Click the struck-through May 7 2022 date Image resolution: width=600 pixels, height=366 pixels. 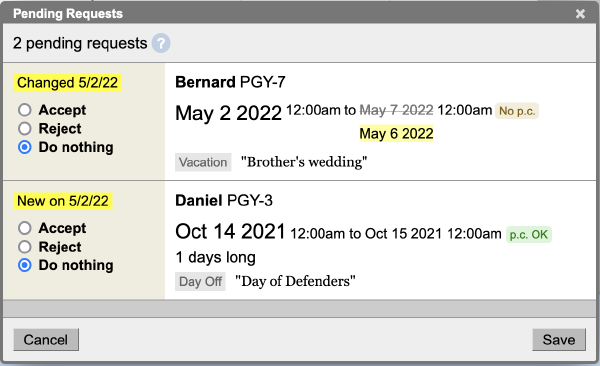(396, 110)
